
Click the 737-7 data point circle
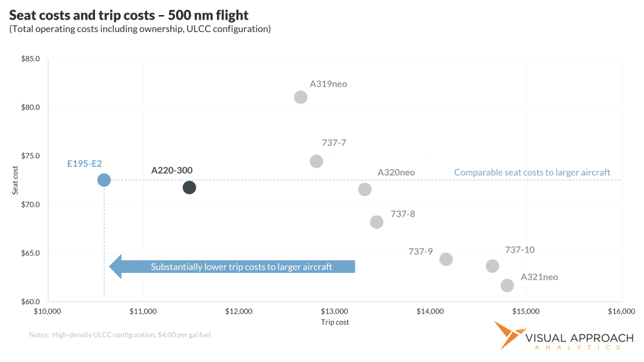(x=316, y=162)
